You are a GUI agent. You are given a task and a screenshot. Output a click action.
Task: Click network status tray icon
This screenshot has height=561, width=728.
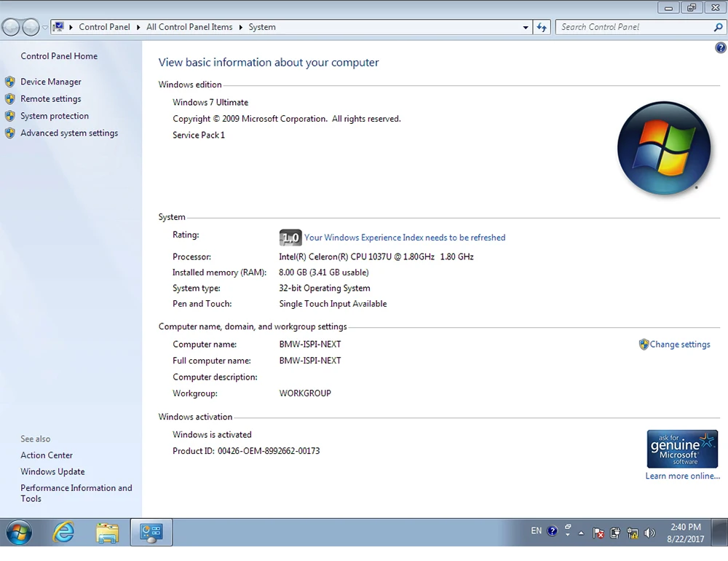(633, 533)
